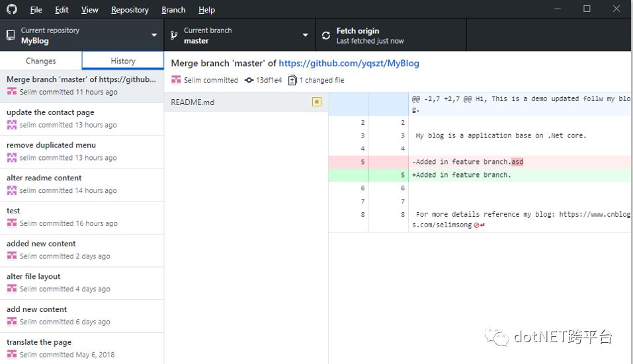Click avatar on 'alter file layout' commit
This screenshot has width=633, height=364.
[12, 289]
